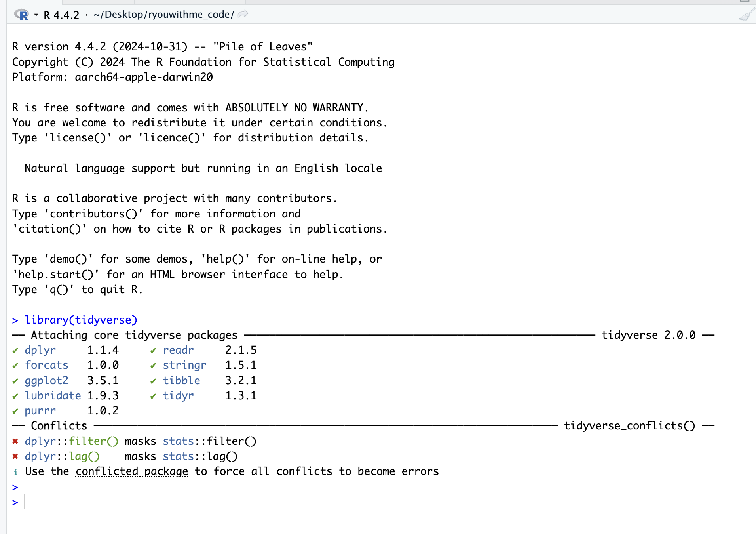Click the readr package name
This screenshot has width=756, height=534.
(x=179, y=350)
